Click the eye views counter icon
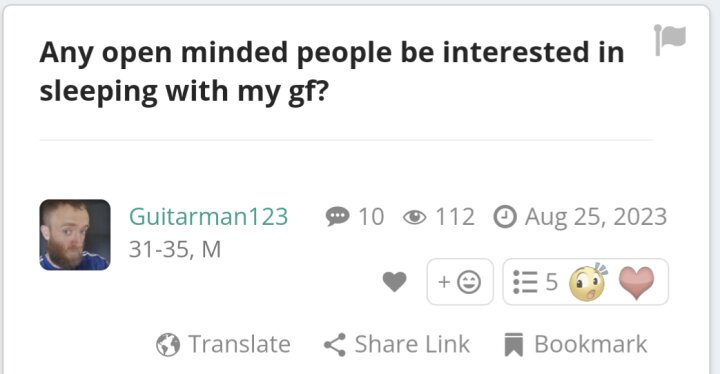 tap(415, 217)
